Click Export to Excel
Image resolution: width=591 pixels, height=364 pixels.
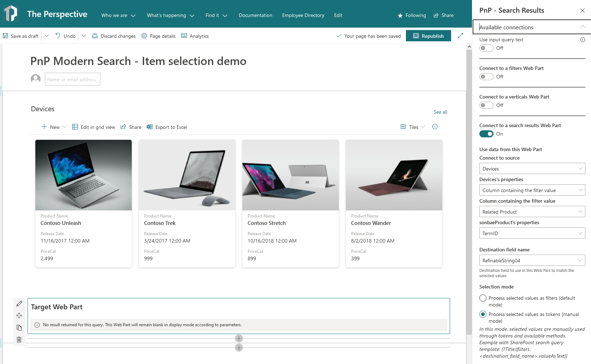[167, 127]
